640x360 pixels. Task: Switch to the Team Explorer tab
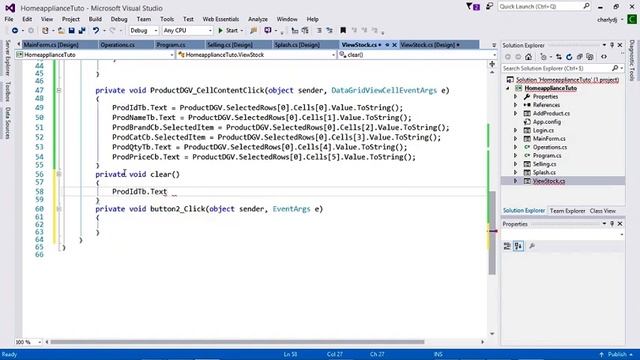567,211
